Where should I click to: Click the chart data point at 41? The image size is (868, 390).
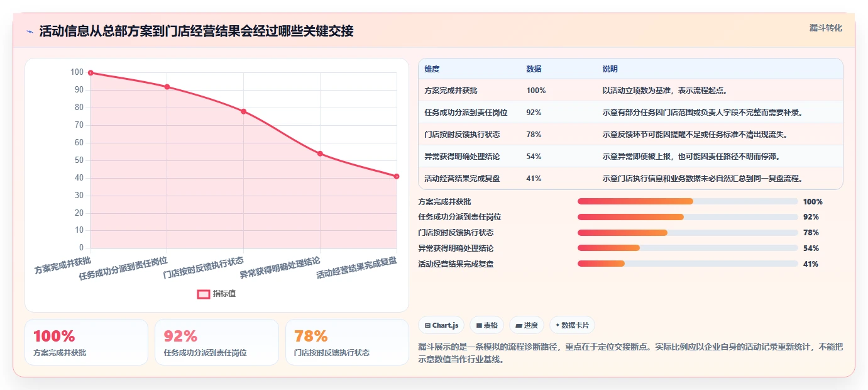tap(397, 176)
